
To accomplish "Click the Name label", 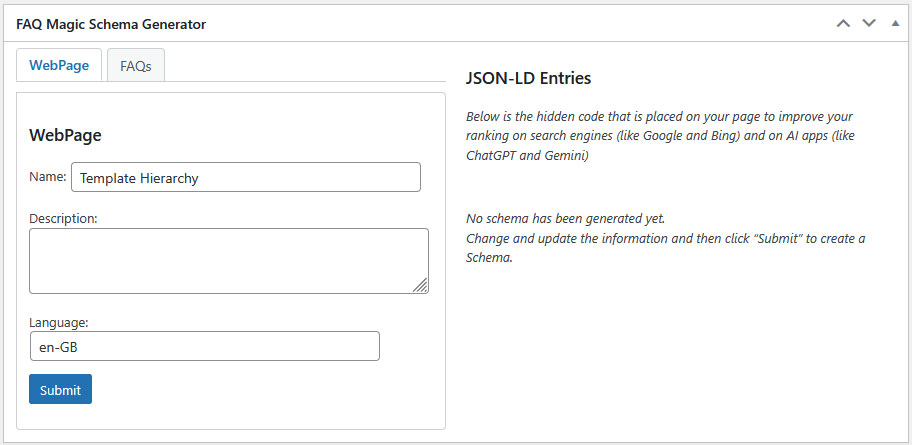I will coord(47,177).
